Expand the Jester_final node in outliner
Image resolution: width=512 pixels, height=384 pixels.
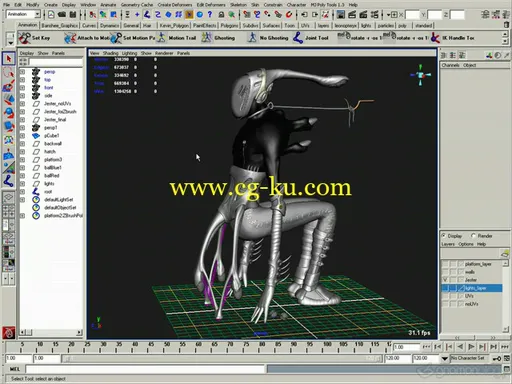(x=22, y=120)
